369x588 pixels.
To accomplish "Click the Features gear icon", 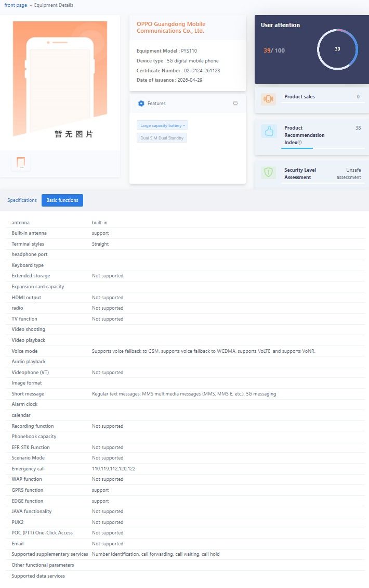I will click(141, 104).
